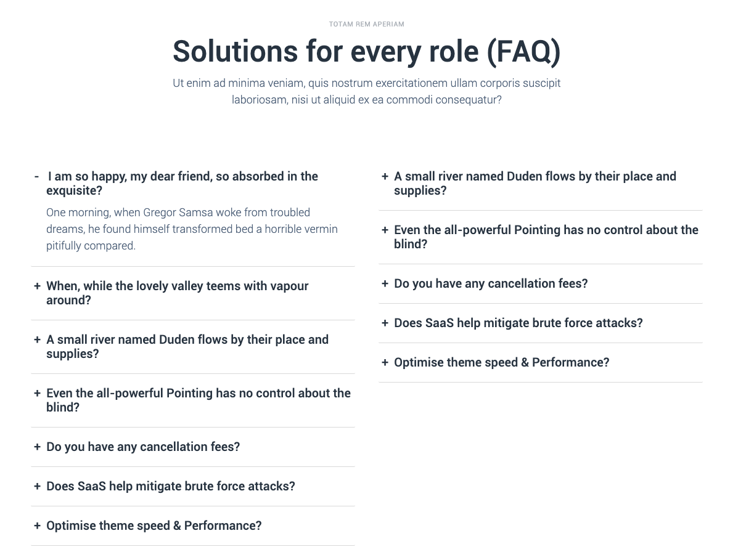Expand 'When, while the lovely valley teems' question
Viewport: 746px width, 560px height.
pyautogui.click(x=193, y=293)
